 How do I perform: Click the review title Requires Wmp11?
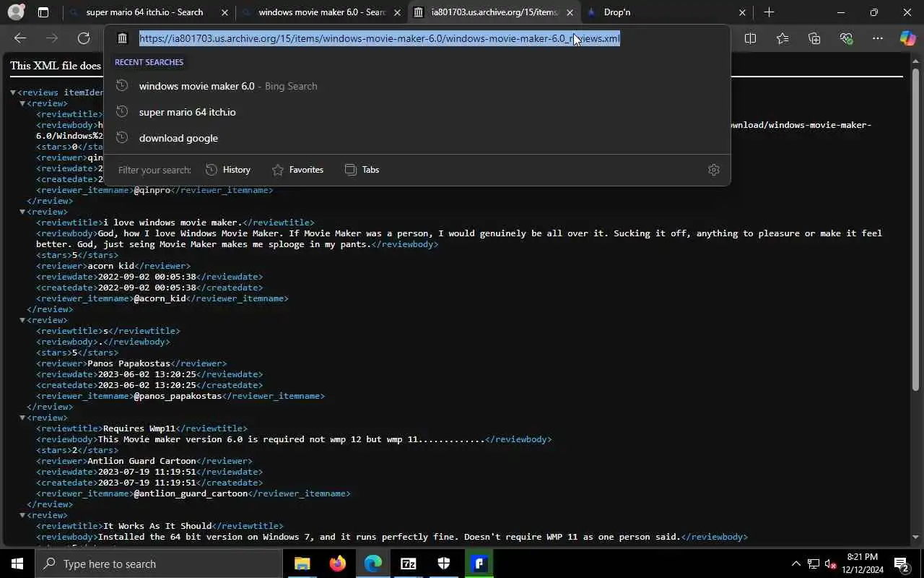click(139, 428)
